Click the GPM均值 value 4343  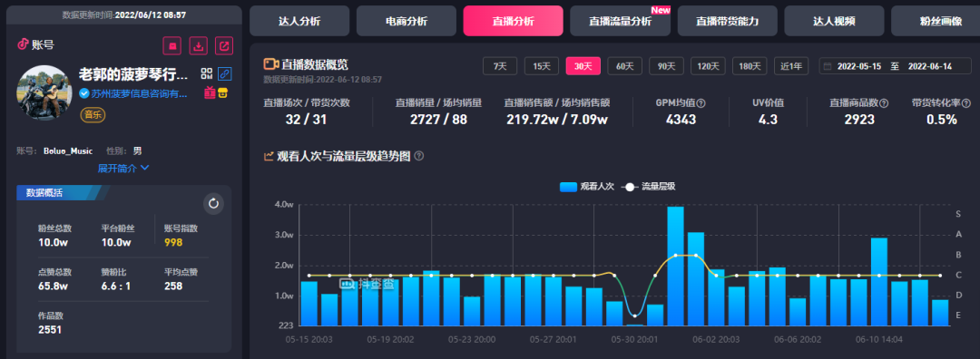[681, 120]
